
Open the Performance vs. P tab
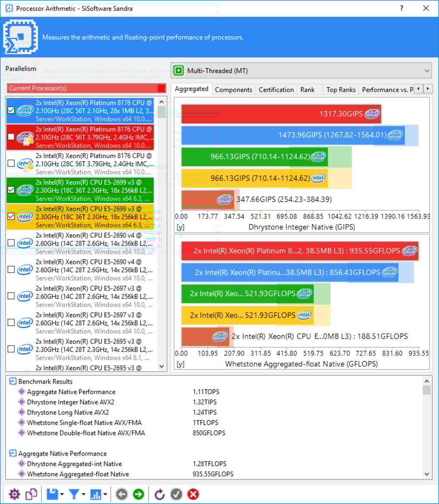click(x=387, y=90)
